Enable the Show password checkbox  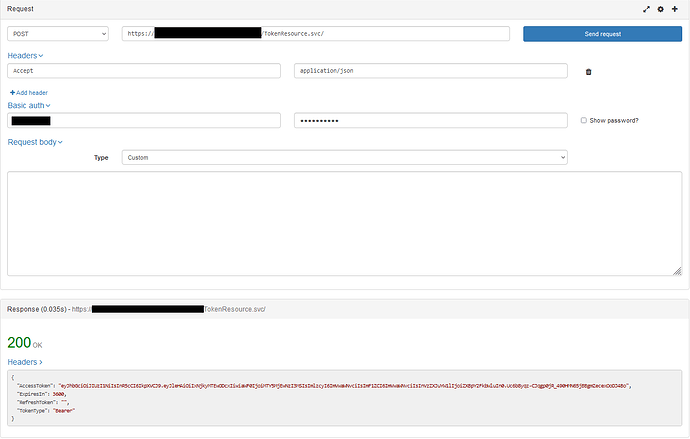click(584, 121)
